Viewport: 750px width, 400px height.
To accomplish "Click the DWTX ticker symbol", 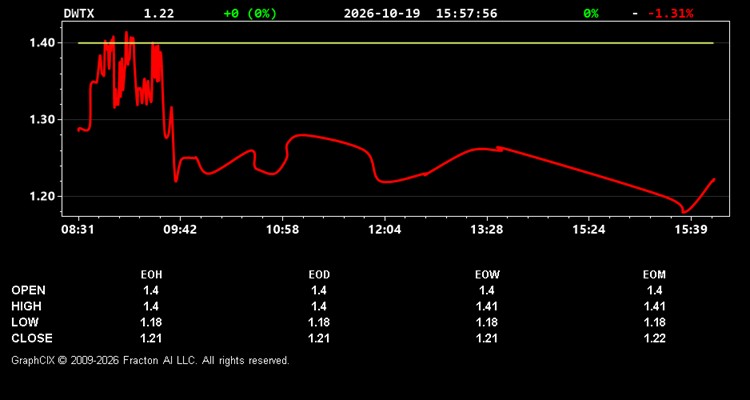I will point(79,13).
